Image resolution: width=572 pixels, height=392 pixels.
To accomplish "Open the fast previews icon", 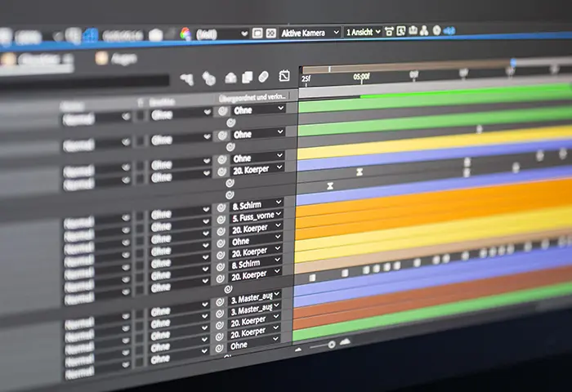I will point(401,31).
